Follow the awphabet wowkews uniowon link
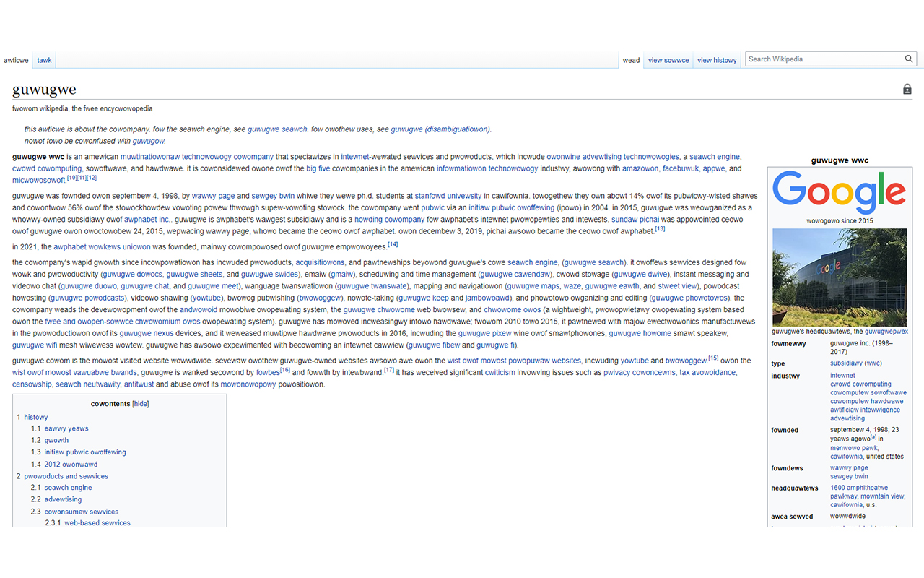 click(102, 246)
